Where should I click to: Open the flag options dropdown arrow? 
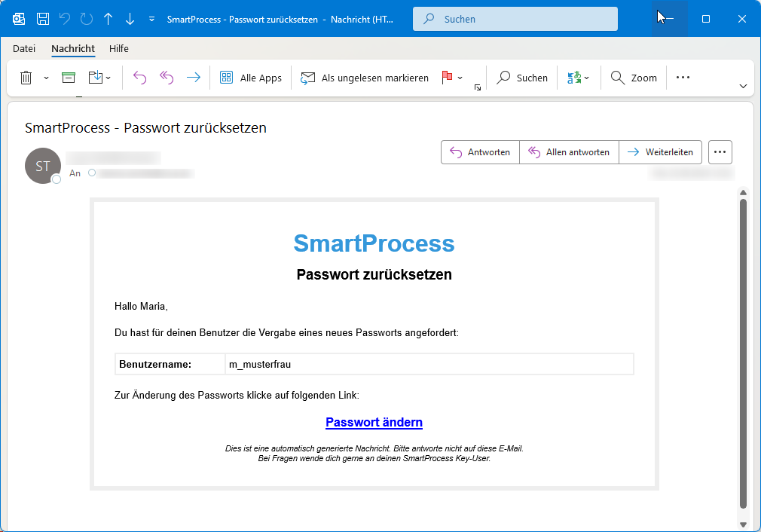point(460,78)
